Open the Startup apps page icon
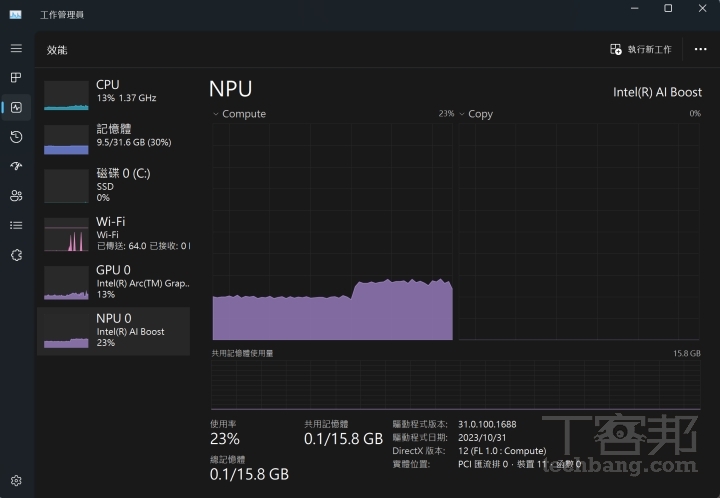 coord(16,166)
